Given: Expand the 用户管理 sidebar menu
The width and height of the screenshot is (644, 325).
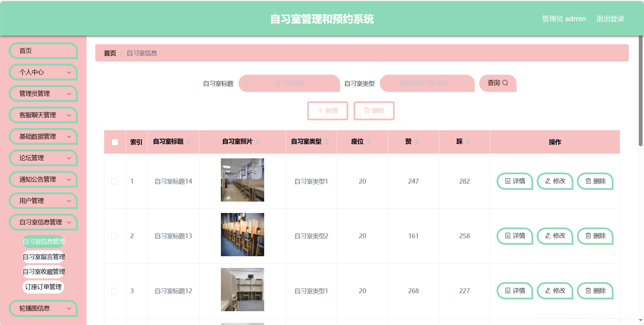Looking at the screenshot, I should (x=43, y=201).
